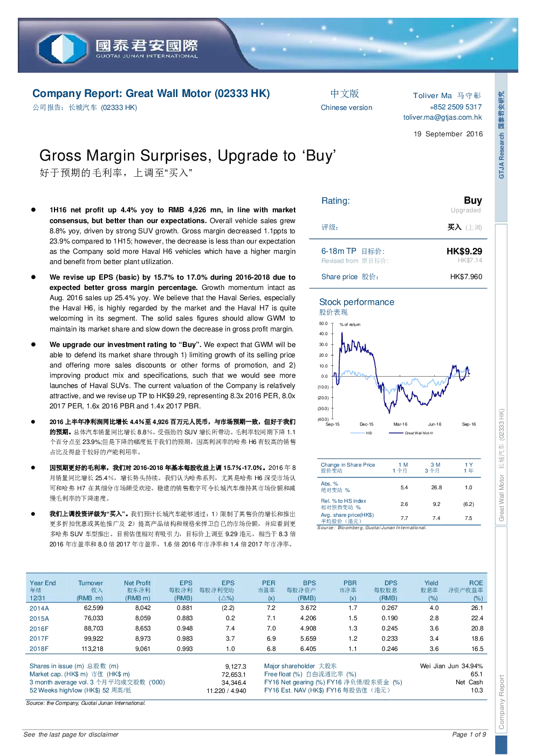Screen dimensions: 535x756
Task: Click 2015A net profit value 8,059
Action: (x=143, y=619)
